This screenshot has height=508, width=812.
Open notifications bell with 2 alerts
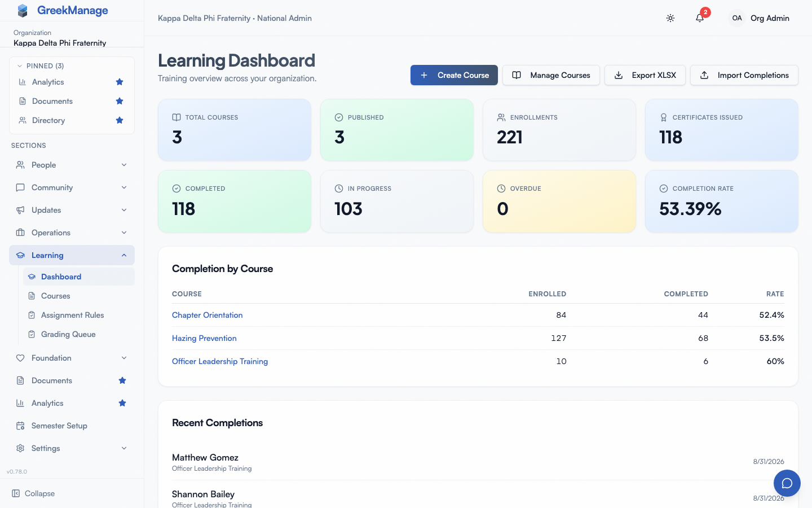pos(700,18)
